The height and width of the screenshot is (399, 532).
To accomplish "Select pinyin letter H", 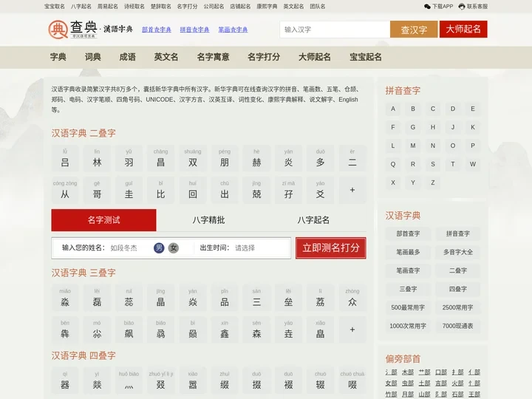I will (x=433, y=127).
